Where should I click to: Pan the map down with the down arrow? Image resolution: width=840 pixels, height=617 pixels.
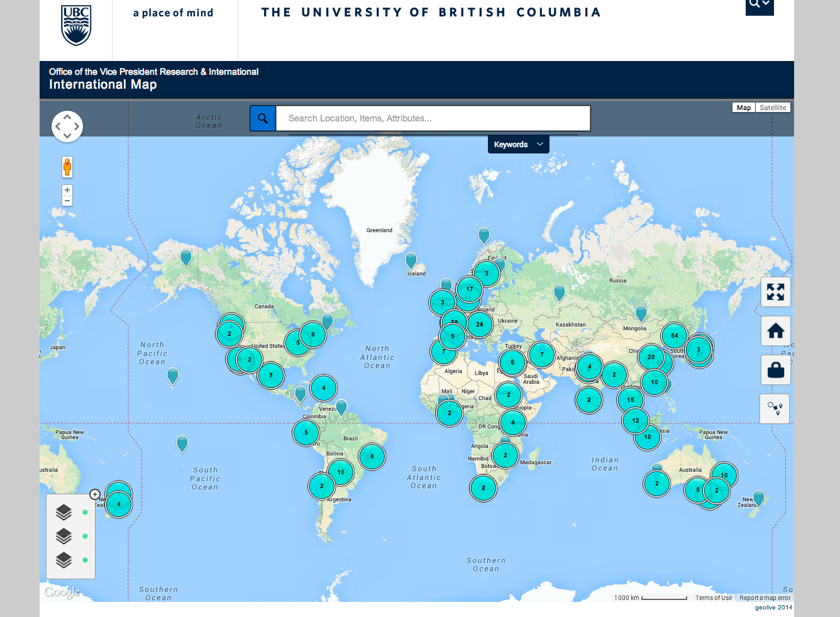point(67,136)
